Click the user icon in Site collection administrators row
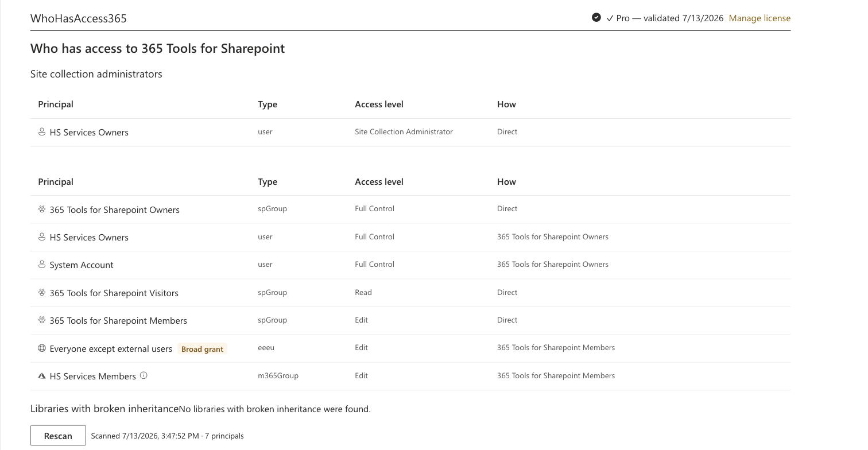This screenshot has width=868, height=450. coord(42,132)
